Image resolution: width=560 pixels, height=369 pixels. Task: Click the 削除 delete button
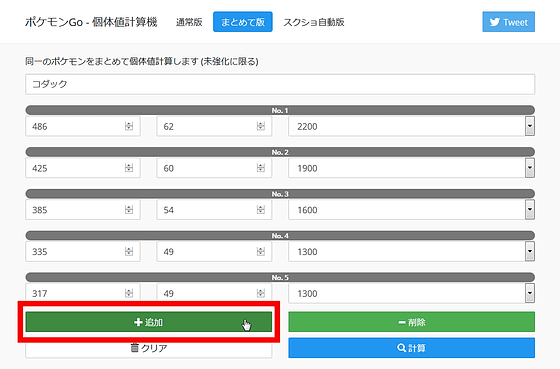coord(411,322)
